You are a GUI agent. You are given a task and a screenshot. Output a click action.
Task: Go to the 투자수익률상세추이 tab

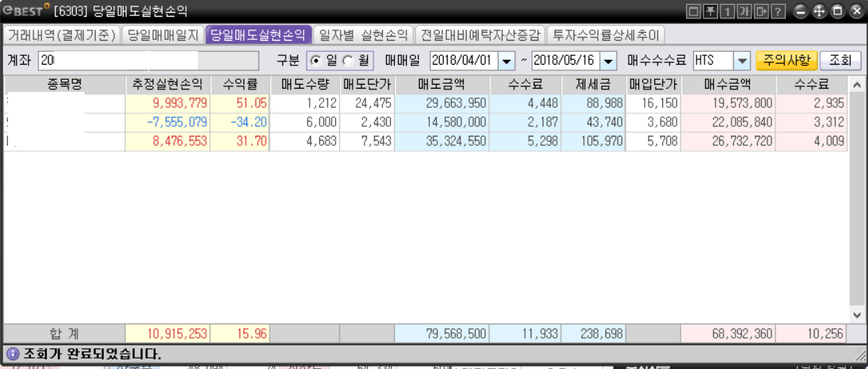606,35
